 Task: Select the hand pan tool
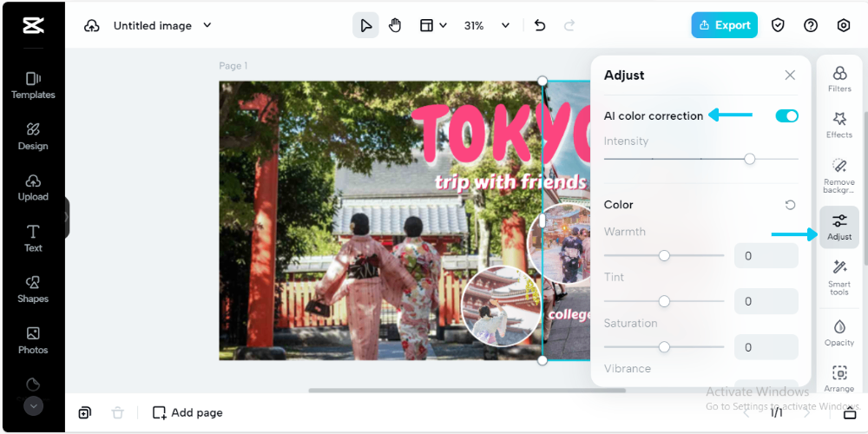pos(395,25)
